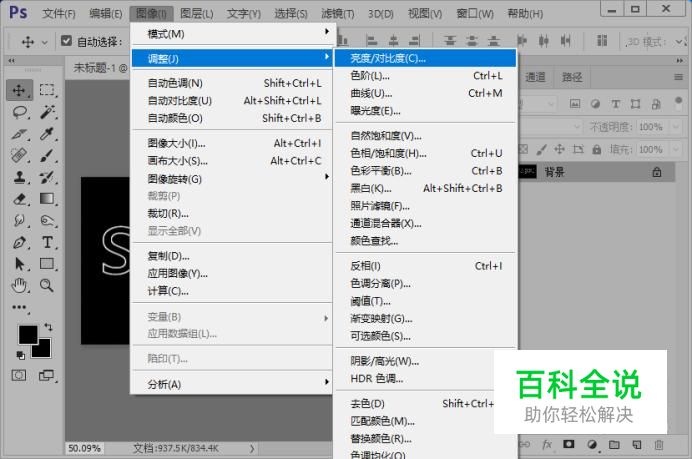The width and height of the screenshot is (692, 459).
Task: Select the Move tool in toolbox
Action: [x=19, y=90]
